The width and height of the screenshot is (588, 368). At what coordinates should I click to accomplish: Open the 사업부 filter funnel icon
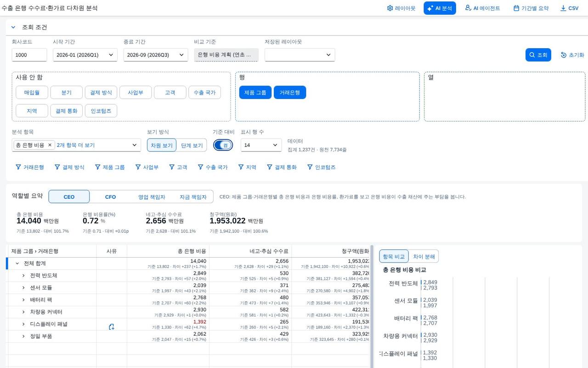pos(138,167)
